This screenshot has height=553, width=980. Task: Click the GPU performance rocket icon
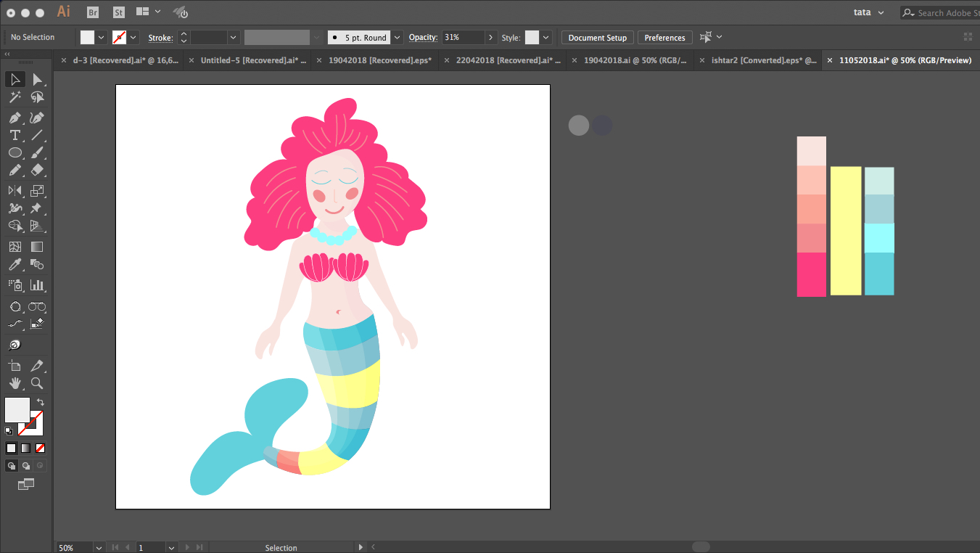coord(181,12)
